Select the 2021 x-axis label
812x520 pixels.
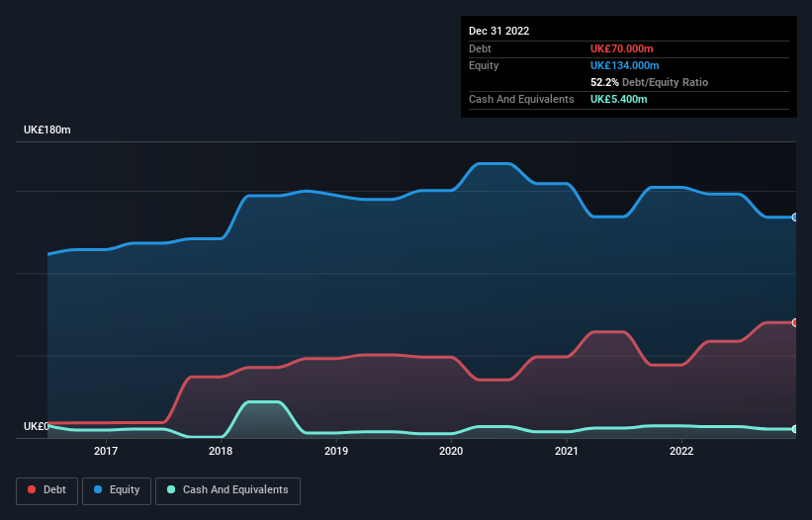[x=567, y=451]
